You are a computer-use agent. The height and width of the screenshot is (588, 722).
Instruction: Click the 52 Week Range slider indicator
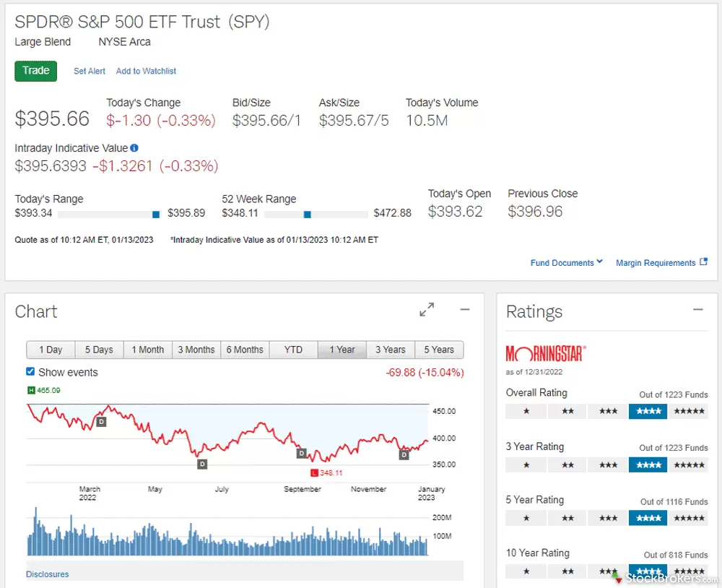(x=307, y=214)
